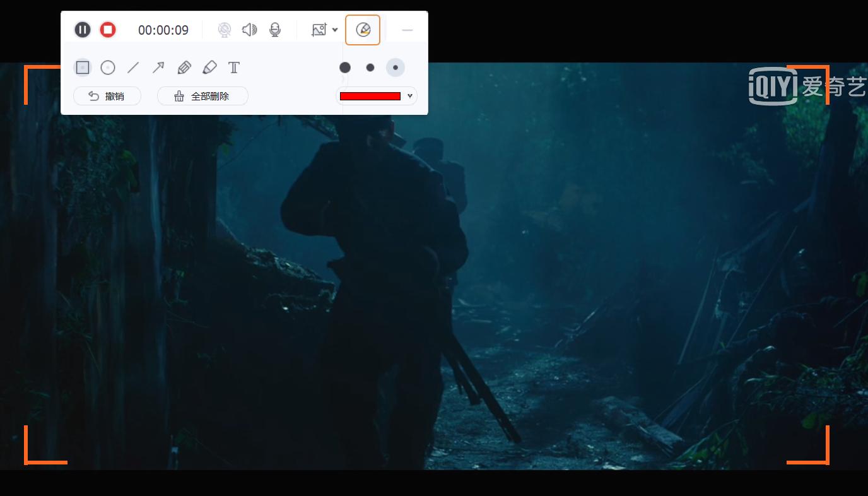Select the rectangle annotation tool
This screenshot has height=496, width=868.
tap(83, 68)
